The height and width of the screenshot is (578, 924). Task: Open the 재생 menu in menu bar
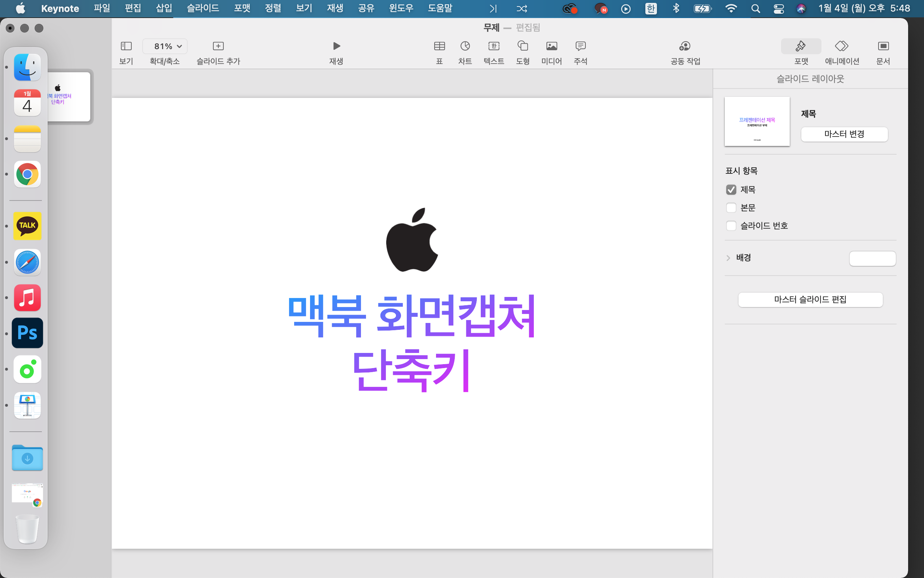click(335, 8)
